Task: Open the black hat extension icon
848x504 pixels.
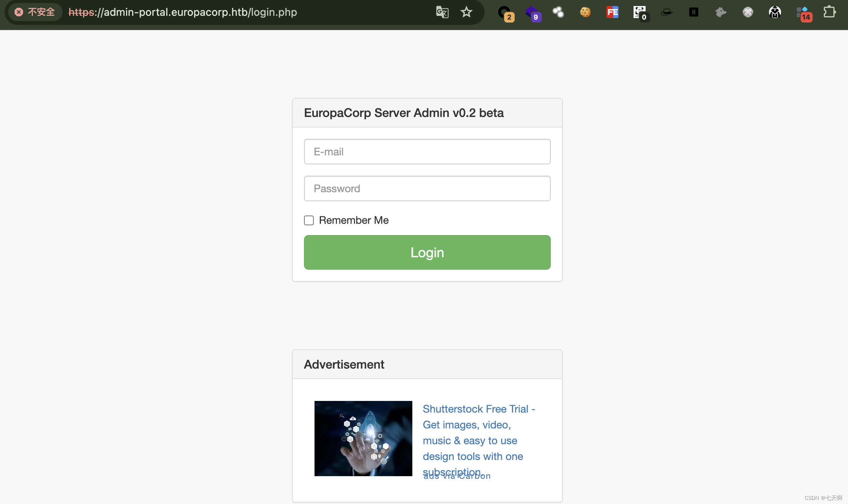Action: click(x=667, y=12)
